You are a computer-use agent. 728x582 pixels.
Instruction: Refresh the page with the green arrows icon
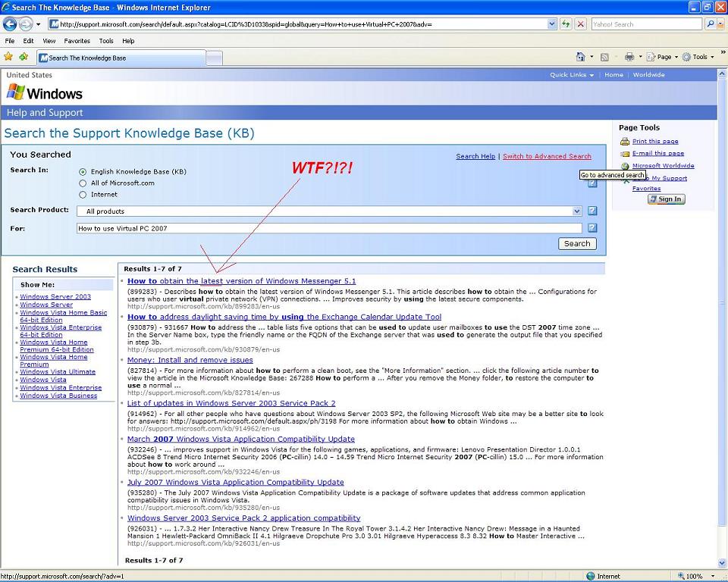[566, 24]
